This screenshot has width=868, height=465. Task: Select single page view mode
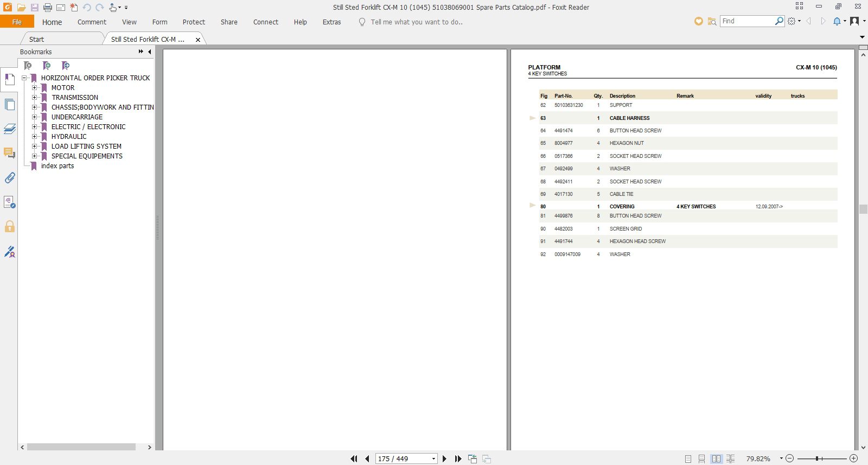[688, 458]
